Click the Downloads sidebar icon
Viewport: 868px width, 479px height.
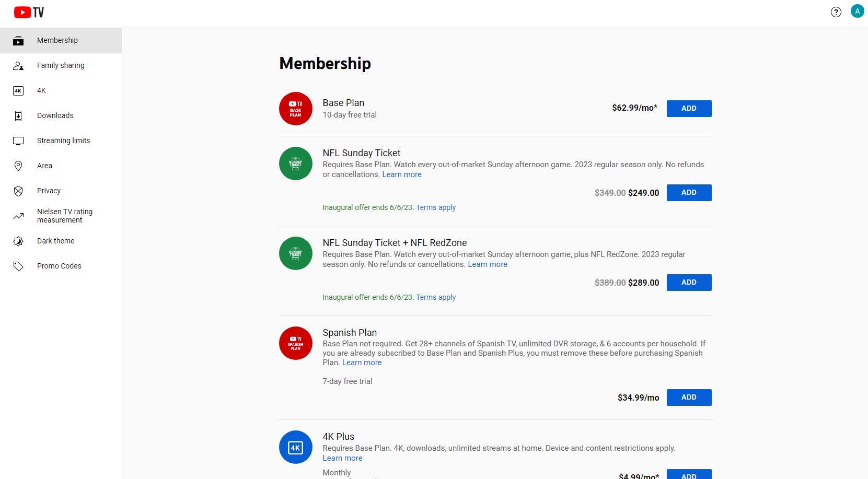click(18, 116)
